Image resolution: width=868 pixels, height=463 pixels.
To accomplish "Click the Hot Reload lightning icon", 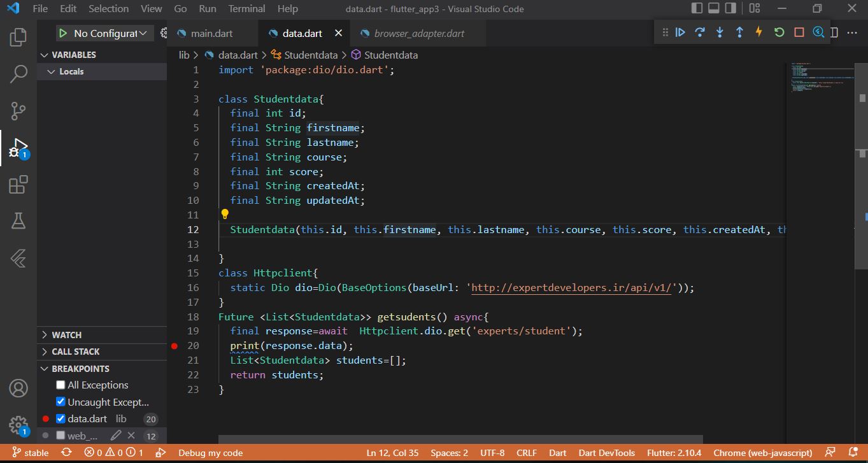I will point(759,32).
